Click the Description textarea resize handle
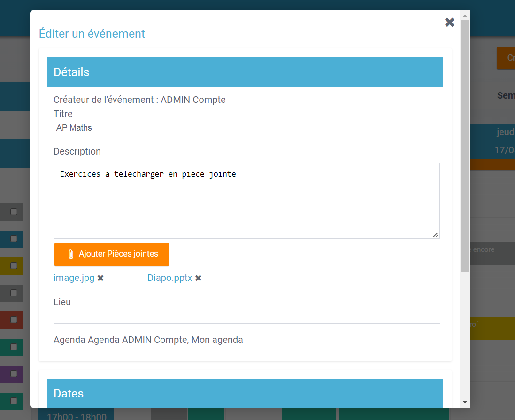Screen dimensions: 515x420 point(436,234)
